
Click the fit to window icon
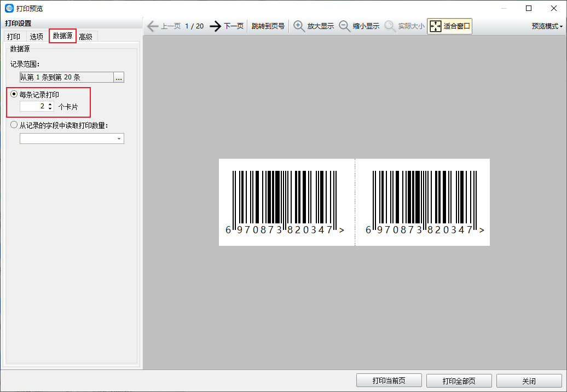click(x=436, y=26)
